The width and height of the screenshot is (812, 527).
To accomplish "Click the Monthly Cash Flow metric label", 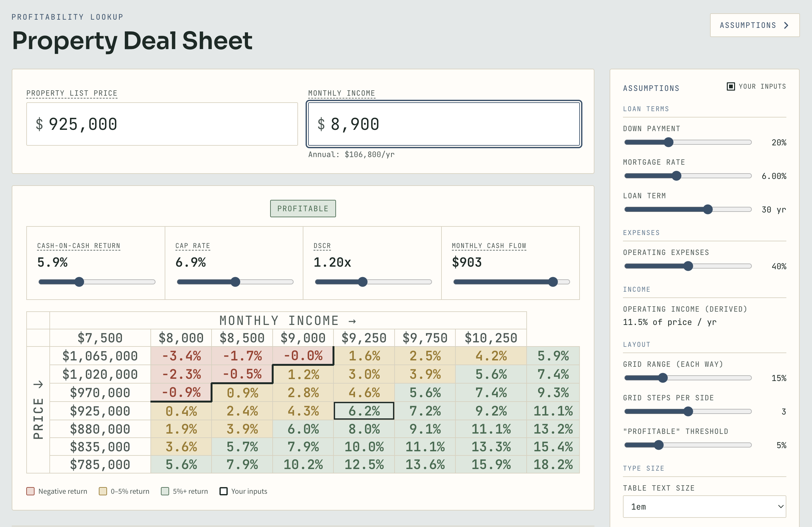I will coord(489,245).
